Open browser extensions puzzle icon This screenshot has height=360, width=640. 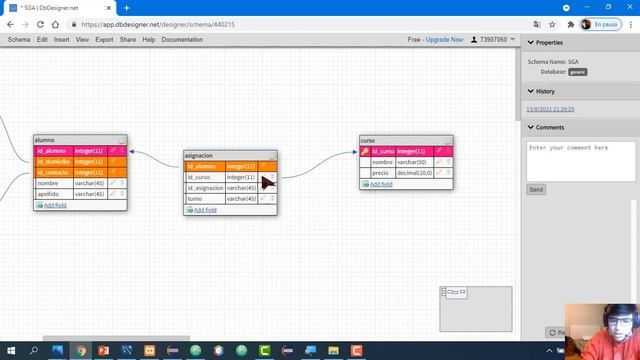pyautogui.click(x=571, y=24)
